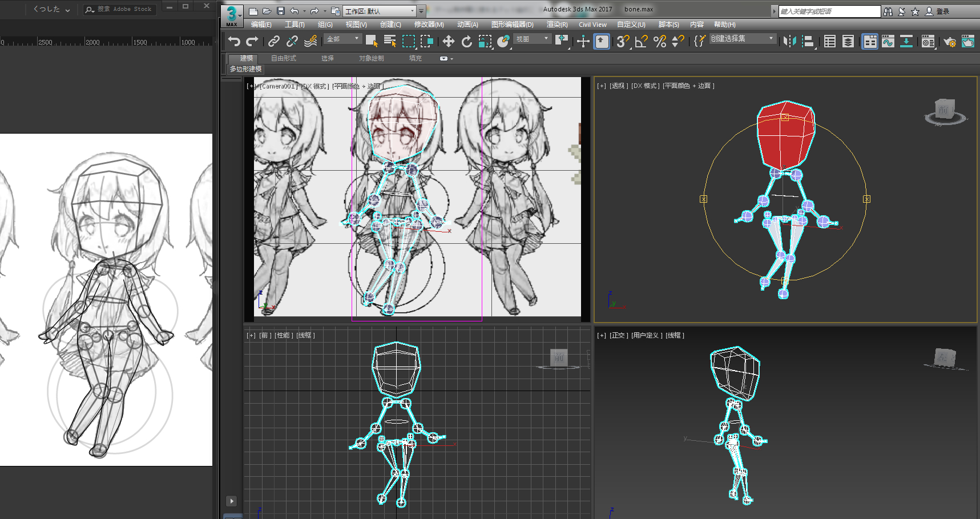
Task: Open the 3ds Max application menu button
Action: coord(232,15)
